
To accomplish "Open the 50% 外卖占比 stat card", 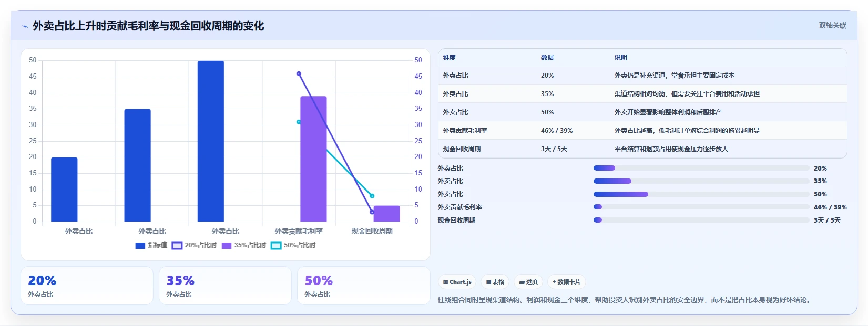I will click(x=364, y=286).
